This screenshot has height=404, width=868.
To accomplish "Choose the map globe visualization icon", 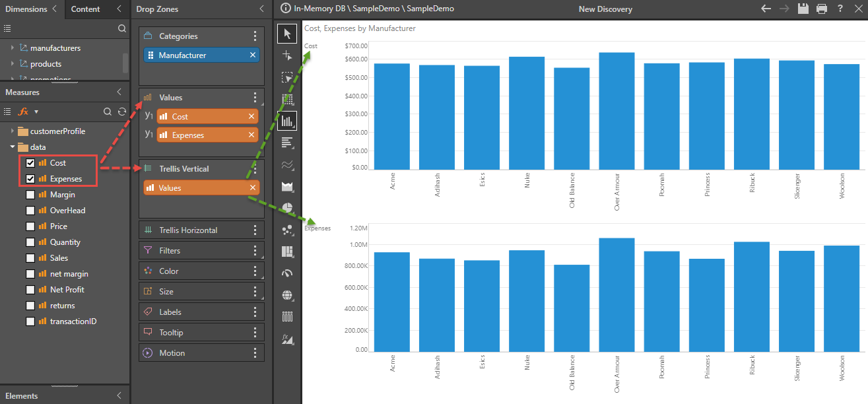I will point(287,295).
